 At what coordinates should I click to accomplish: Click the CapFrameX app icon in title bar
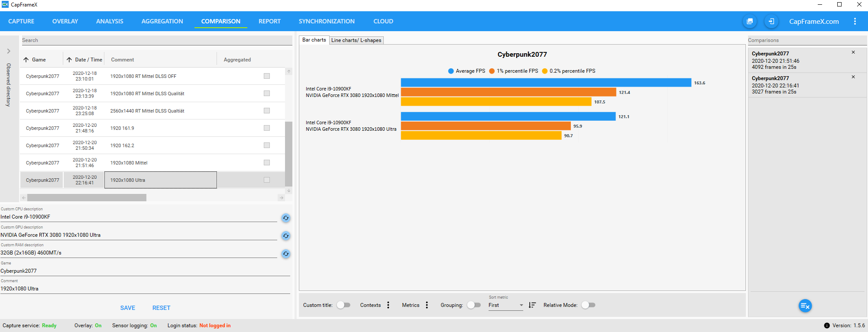[5, 4]
